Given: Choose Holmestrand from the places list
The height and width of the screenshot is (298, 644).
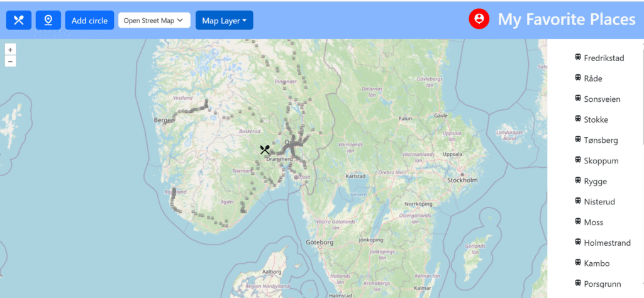Looking at the screenshot, I should click(x=607, y=243).
